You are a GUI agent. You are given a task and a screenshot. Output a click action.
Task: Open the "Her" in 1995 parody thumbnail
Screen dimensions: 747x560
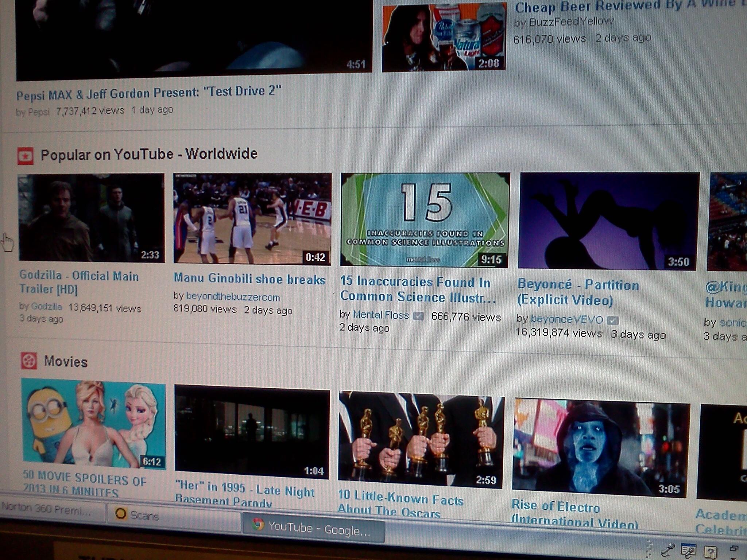pos(252,432)
